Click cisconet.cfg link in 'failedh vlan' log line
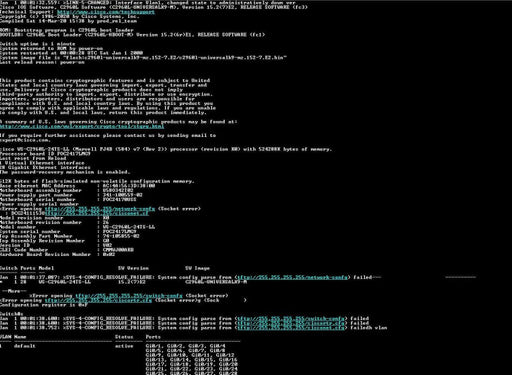This screenshot has height=375, width=512. pyautogui.click(x=291, y=328)
